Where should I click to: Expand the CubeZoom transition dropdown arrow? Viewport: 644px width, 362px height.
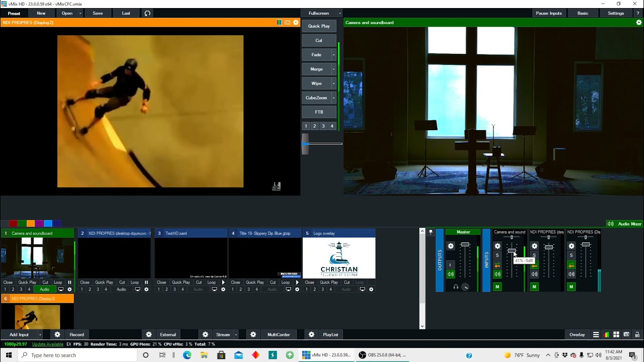pos(334,98)
